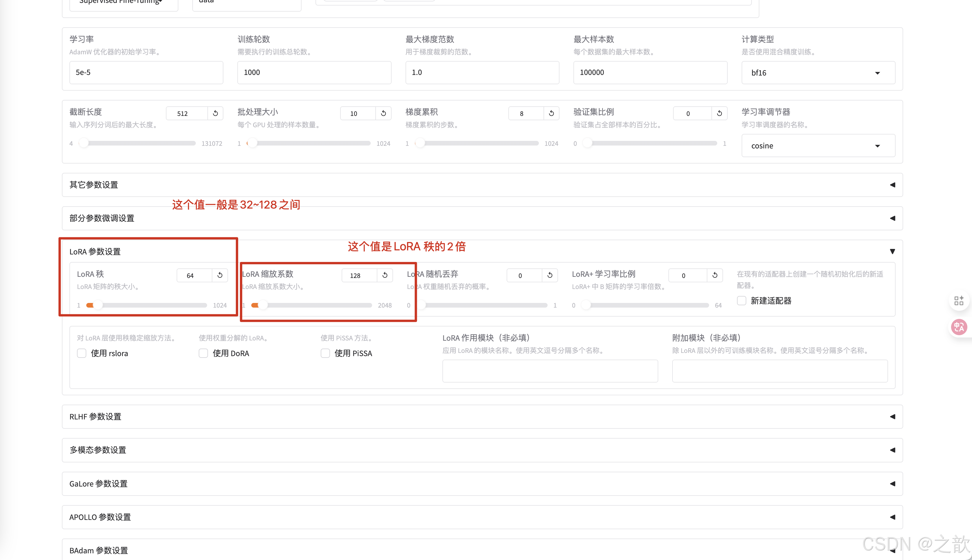Click the 最大梯度范数 field showing 1.0

coord(482,72)
